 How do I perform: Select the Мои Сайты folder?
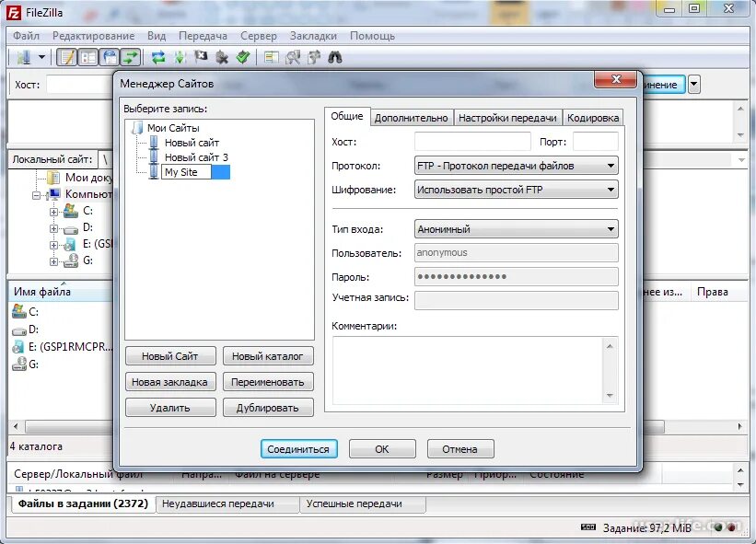click(173, 128)
